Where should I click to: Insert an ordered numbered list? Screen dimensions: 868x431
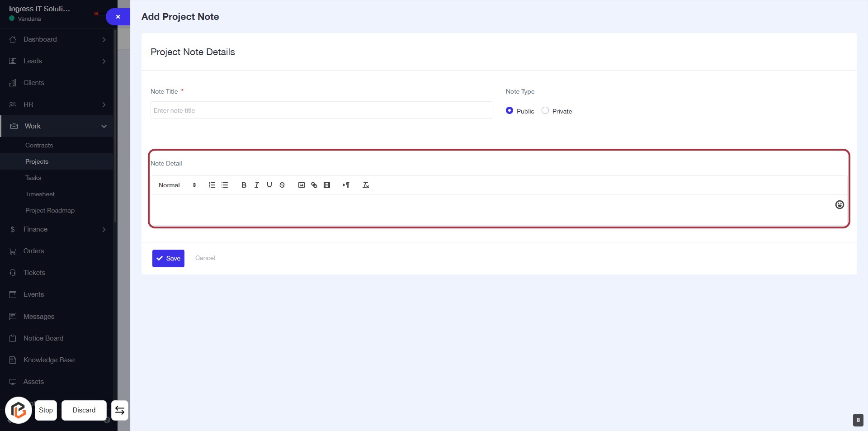(212, 185)
